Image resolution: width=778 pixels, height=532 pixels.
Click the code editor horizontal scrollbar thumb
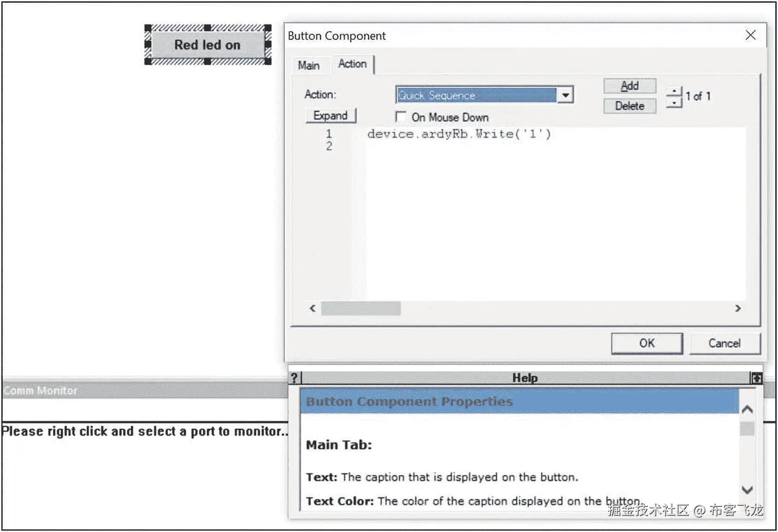pyautogui.click(x=361, y=308)
